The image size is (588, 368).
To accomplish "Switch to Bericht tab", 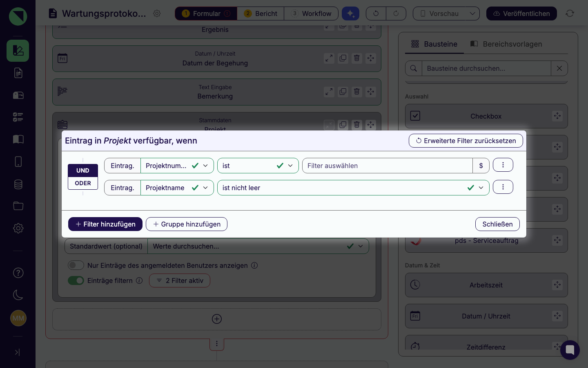I will click(x=261, y=13).
